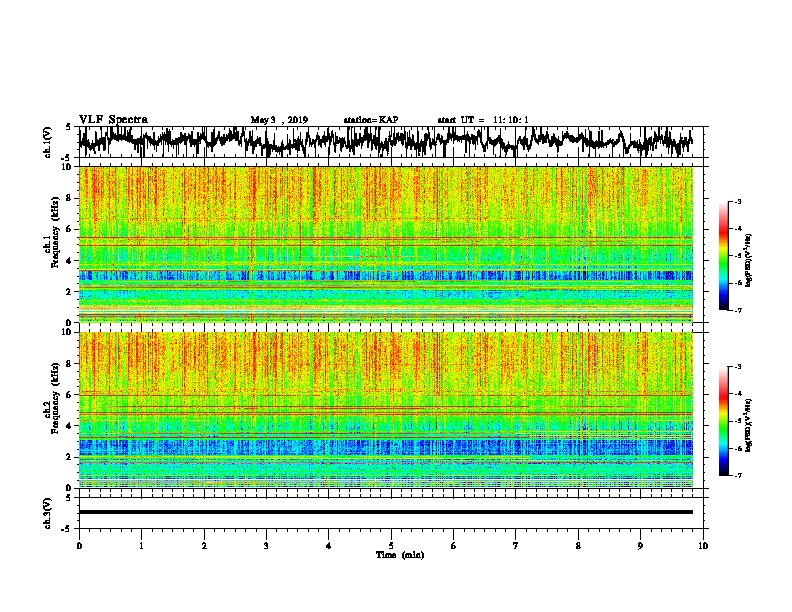Screen dimensions: 792x612
Task: Click the 'start UT = 11:10: 1' header text
Action: tap(483, 120)
